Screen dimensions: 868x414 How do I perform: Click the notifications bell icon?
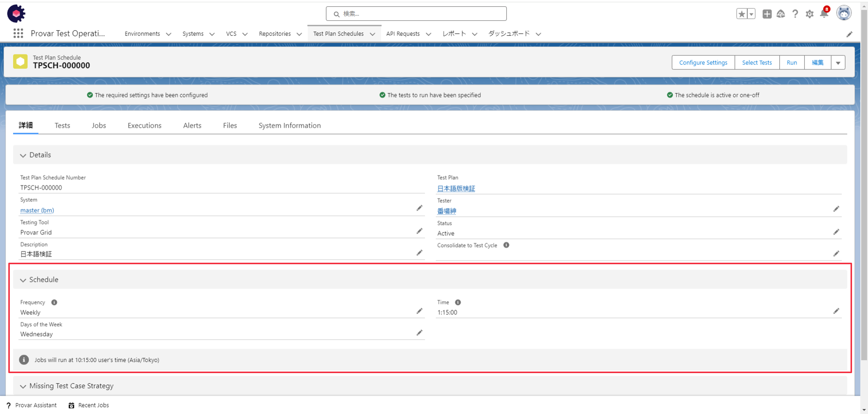(x=824, y=14)
